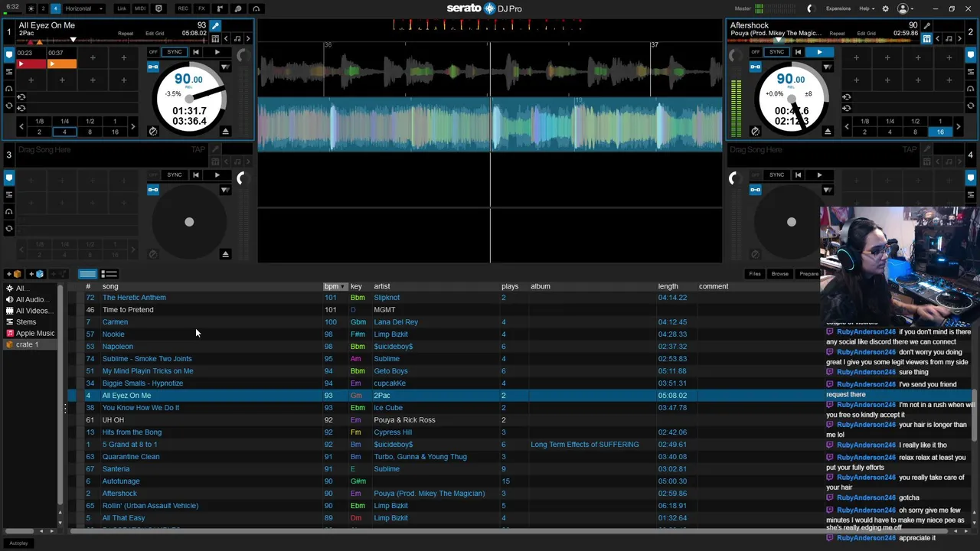Open the Prepare panel tab
Screen dimensions: 980x551
[x=808, y=274]
